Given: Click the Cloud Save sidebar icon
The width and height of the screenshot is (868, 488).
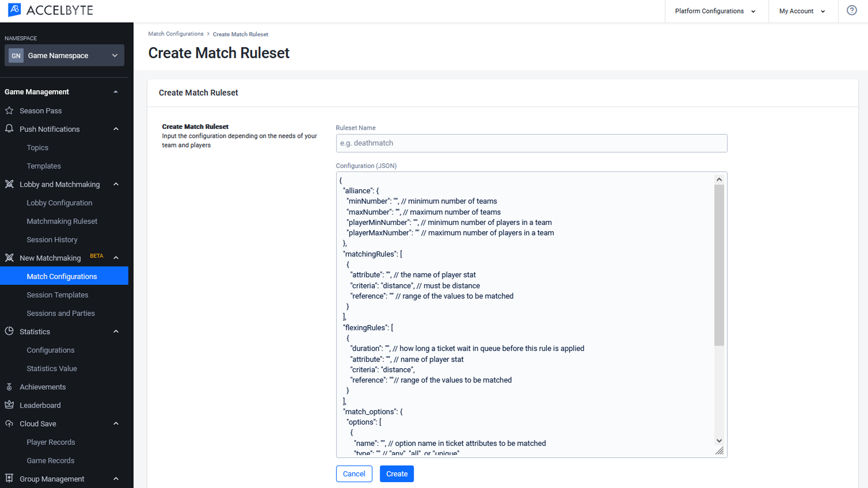Looking at the screenshot, I should click(9, 423).
